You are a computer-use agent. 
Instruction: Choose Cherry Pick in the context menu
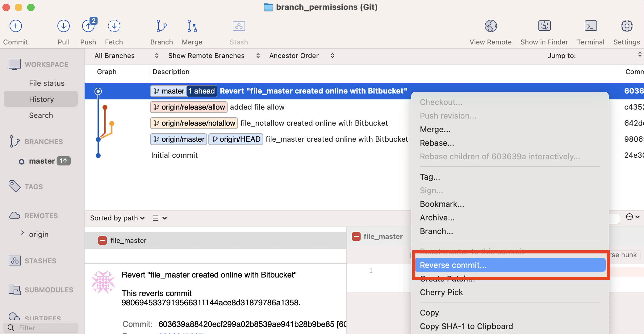click(441, 292)
